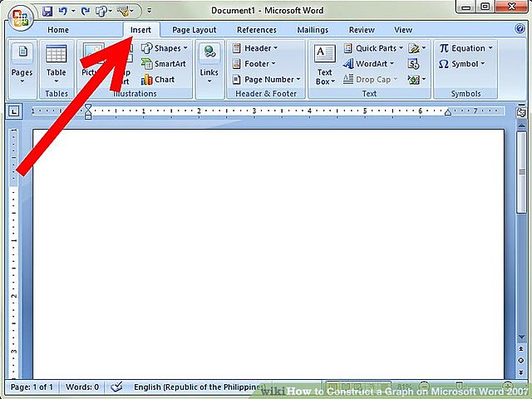Viewport: 532px width, 399px height.
Task: Open the View tab
Action: (x=403, y=30)
